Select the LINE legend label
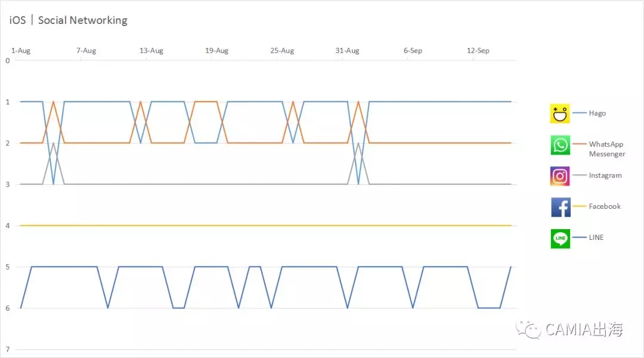644x358 pixels. coord(596,237)
